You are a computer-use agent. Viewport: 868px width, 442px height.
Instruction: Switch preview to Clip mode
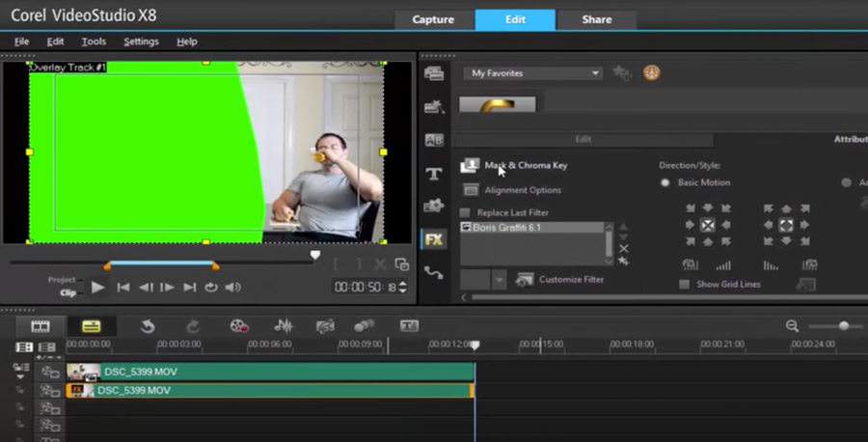click(x=68, y=292)
